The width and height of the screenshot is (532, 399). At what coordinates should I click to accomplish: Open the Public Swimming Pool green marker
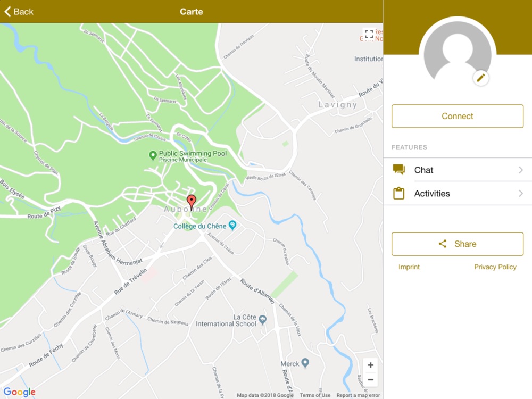pos(153,156)
